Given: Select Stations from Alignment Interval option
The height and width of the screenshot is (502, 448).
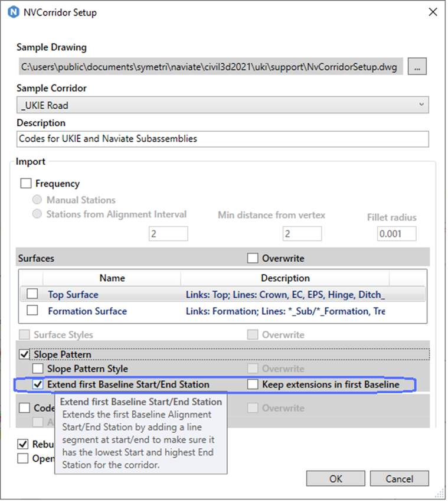Looking at the screenshot, I should pos(37,214).
